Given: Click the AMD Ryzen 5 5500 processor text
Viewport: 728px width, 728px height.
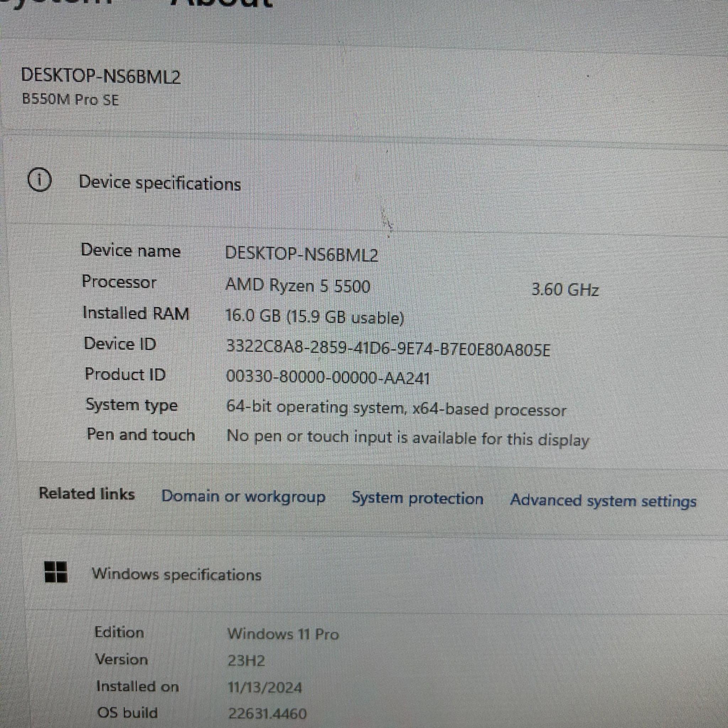Looking at the screenshot, I should (298, 286).
